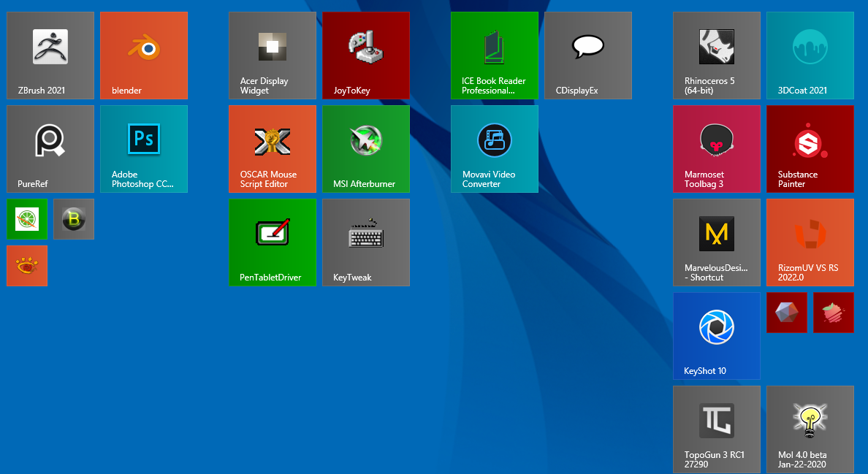The width and height of the screenshot is (868, 474).
Task: Open RizomUV VS RS 2022.0 tile
Action: (x=810, y=242)
